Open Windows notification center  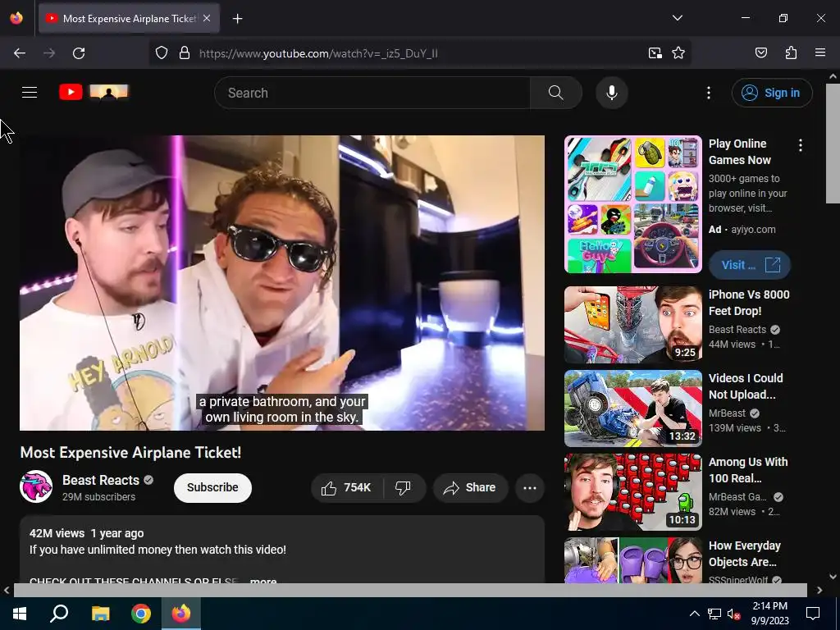pos(813,614)
